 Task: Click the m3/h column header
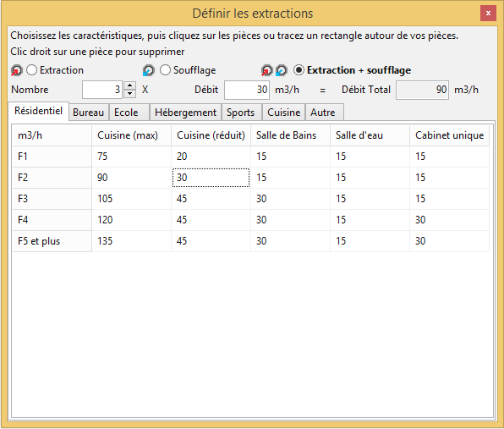tap(52, 135)
